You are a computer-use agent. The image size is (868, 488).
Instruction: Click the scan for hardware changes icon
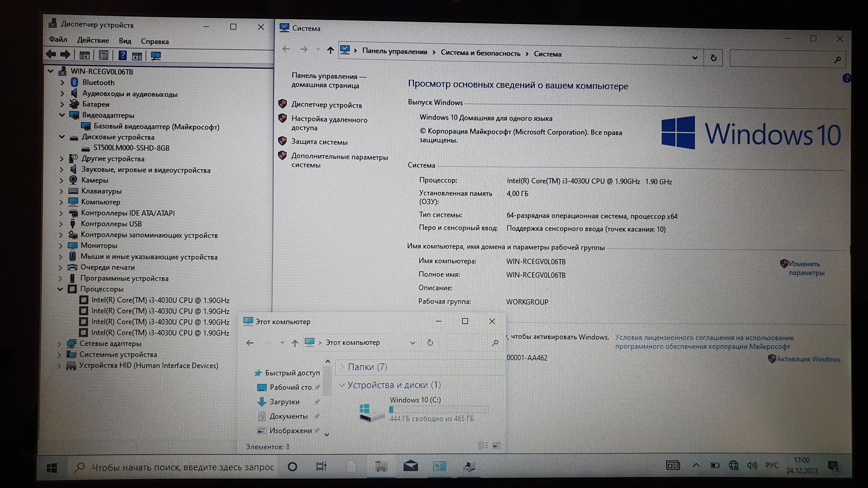(x=156, y=56)
